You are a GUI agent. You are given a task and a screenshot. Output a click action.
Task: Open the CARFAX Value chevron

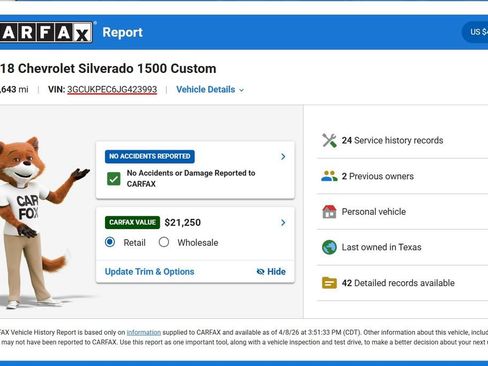tap(283, 222)
